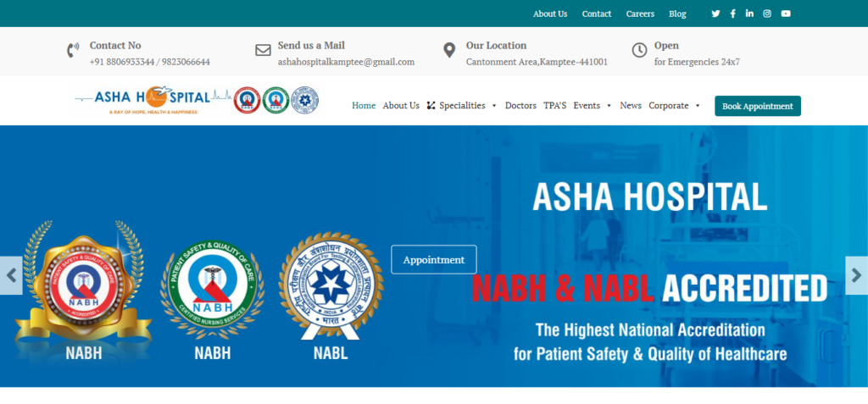This screenshot has width=868, height=404.
Task: Click the stethoscope icon before Specialities
Action: click(x=431, y=106)
